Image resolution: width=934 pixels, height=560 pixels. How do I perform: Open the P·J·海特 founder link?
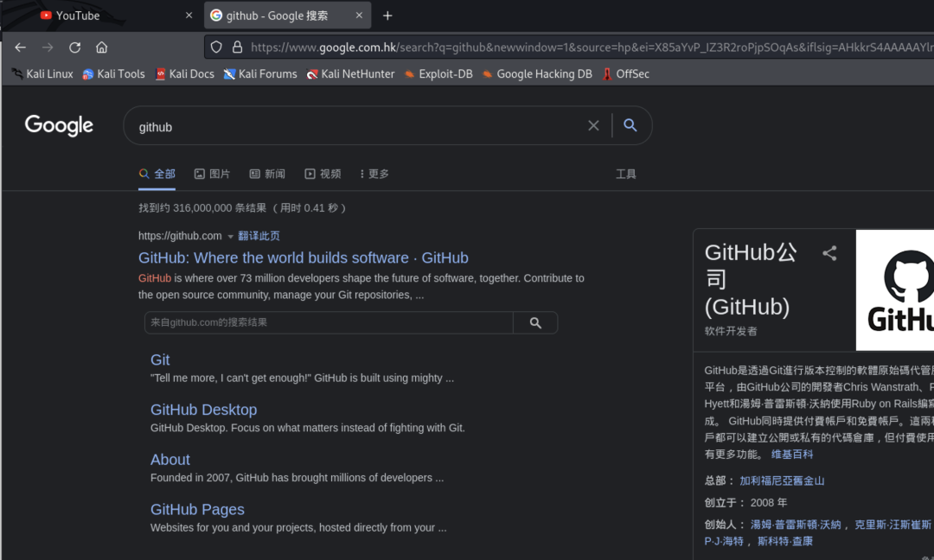(724, 541)
